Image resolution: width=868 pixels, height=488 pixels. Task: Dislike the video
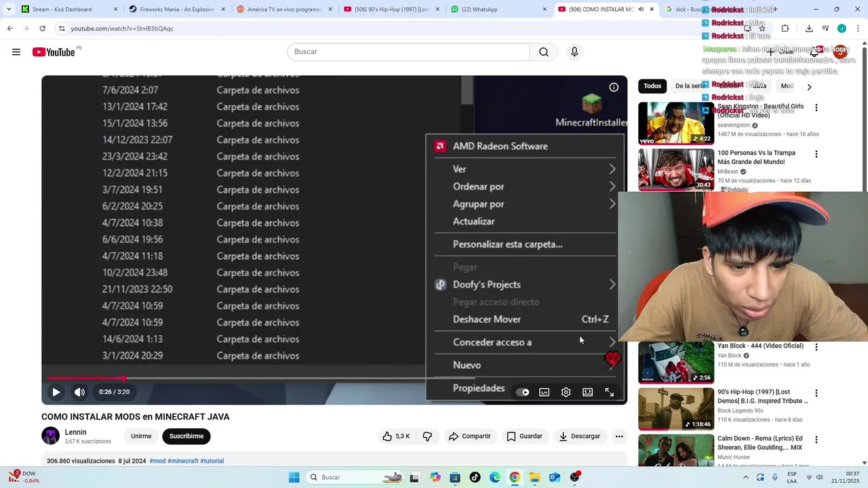(427, 436)
